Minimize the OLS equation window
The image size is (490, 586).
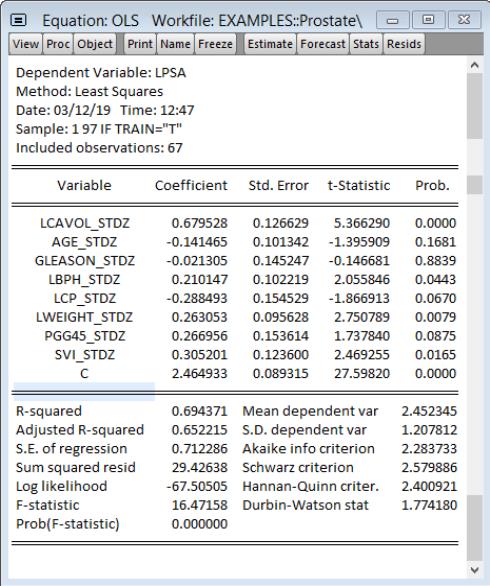click(392, 20)
